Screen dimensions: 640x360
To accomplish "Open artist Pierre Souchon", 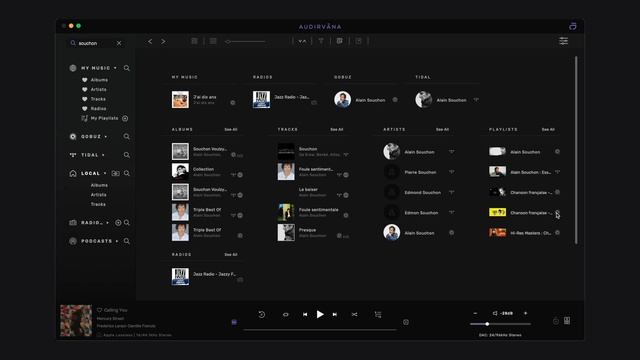I will [419, 172].
